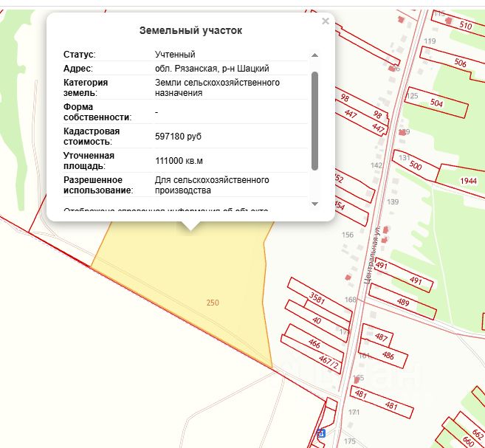Viewport: 485px width, 448px height.
Task: Select parcel 489 on the map
Action: coord(403,302)
